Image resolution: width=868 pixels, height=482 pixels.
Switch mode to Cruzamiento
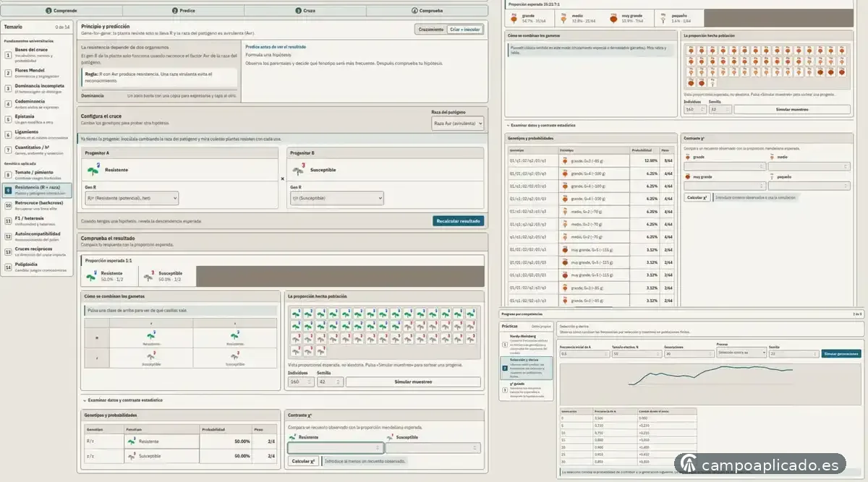click(x=430, y=30)
